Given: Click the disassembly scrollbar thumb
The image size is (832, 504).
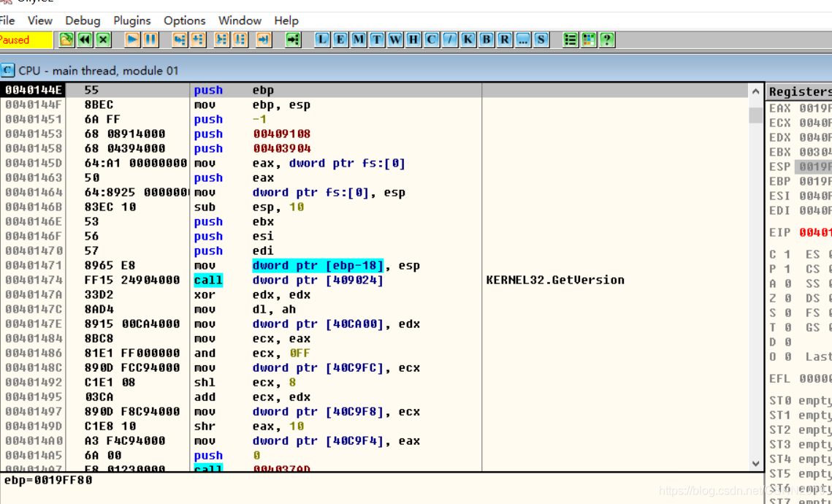Looking at the screenshot, I should (756, 114).
